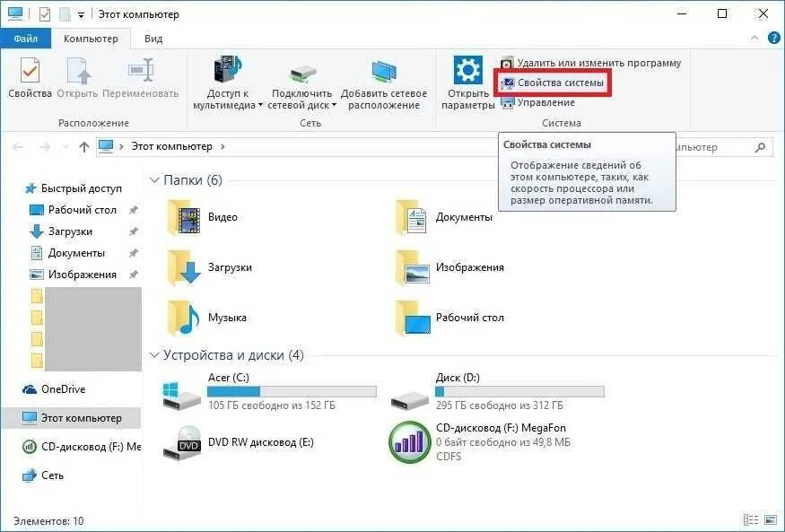Collapse Устройства и диски (4) section
Viewport: 785px width, 532px height.
click(154, 355)
